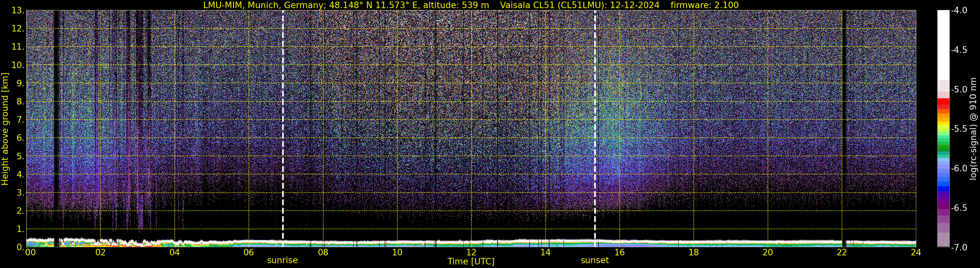
Task: Click the time-axis tick label "00"
Action: coord(30,252)
